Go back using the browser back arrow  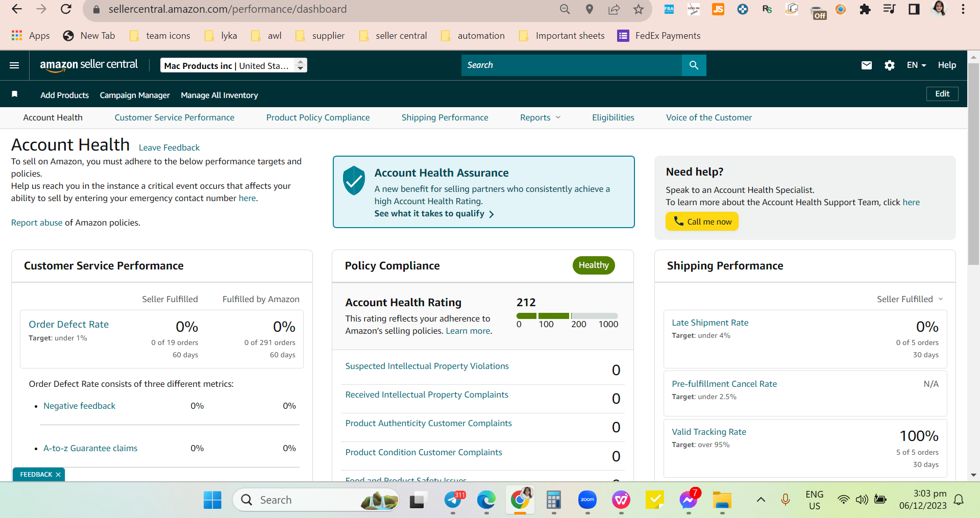click(x=17, y=9)
